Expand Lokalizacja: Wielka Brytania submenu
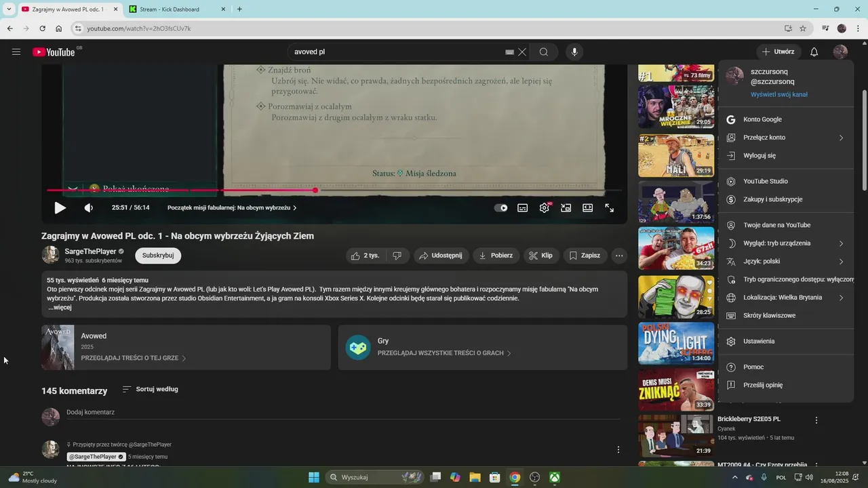 [x=786, y=298]
